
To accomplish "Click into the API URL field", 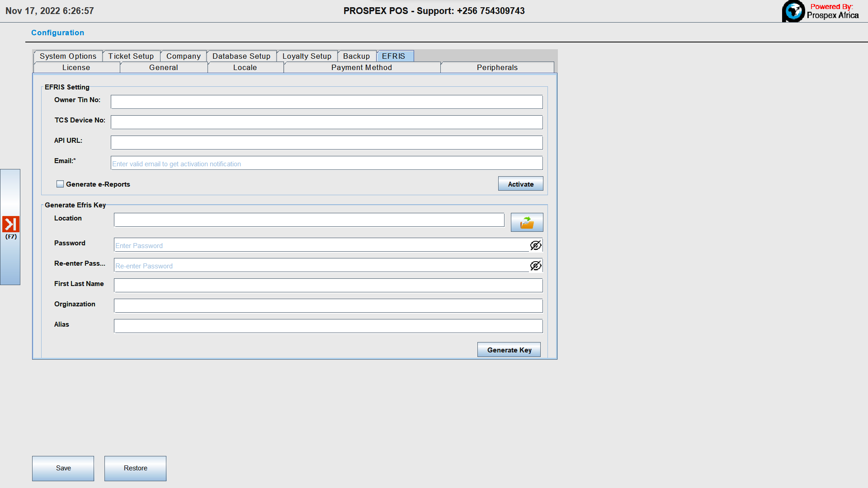I will pos(326,142).
